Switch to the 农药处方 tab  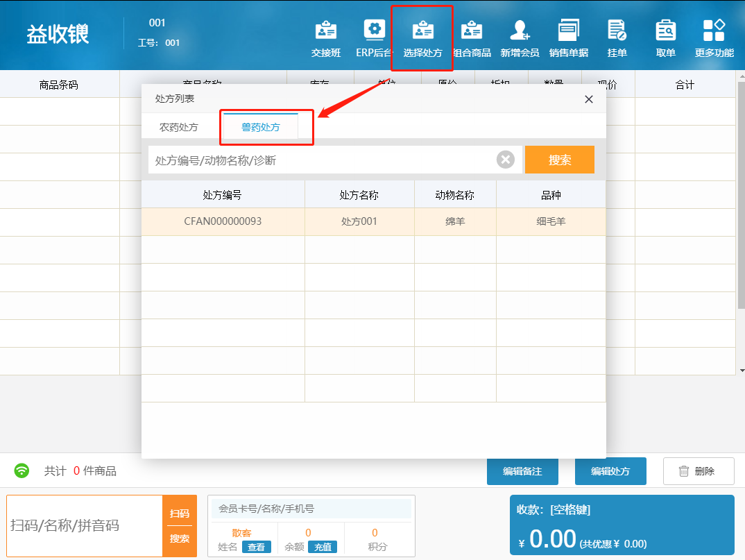[179, 128]
